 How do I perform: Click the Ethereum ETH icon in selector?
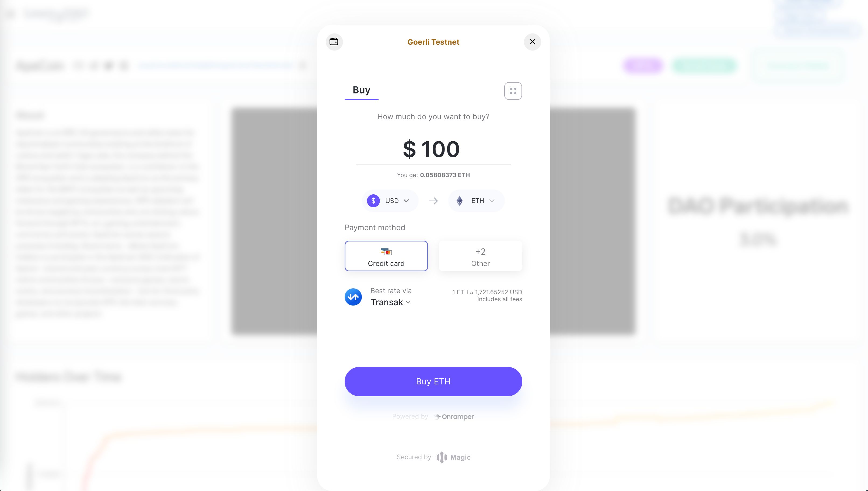click(x=460, y=200)
